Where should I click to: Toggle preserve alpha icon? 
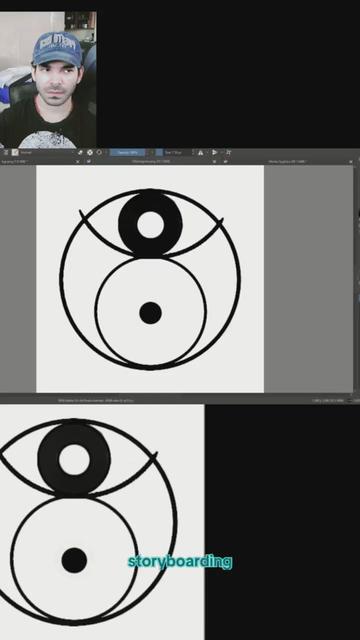point(90,153)
